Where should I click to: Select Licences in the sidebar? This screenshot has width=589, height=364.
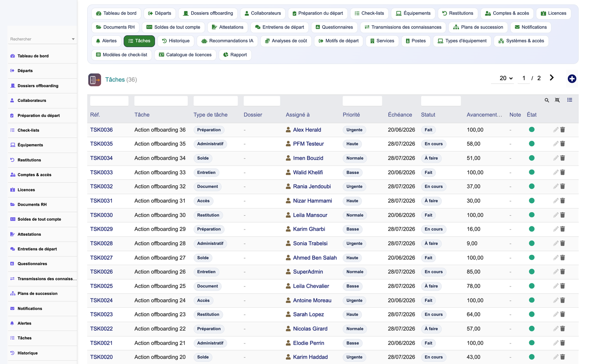click(42, 190)
